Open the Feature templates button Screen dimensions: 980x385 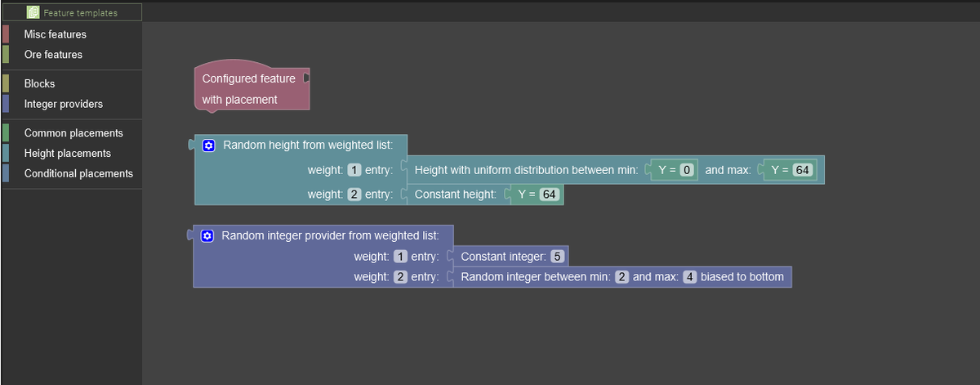(x=72, y=12)
